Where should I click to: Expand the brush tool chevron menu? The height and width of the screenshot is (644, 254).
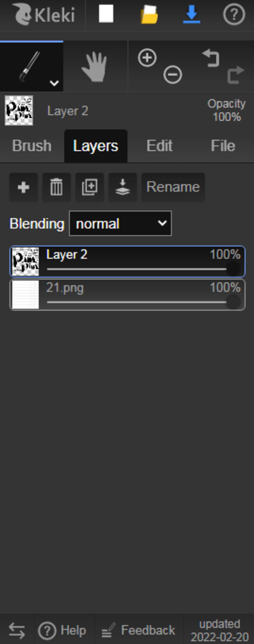pos(54,83)
